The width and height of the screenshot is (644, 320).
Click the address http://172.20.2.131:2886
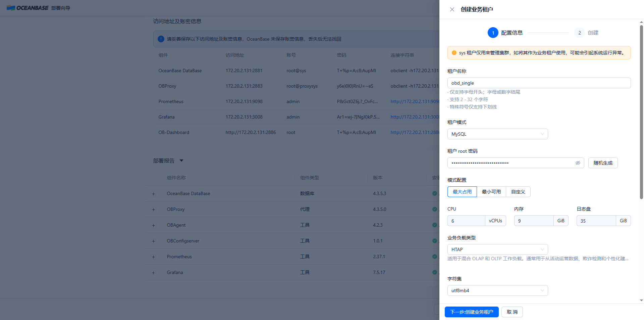[x=251, y=132]
